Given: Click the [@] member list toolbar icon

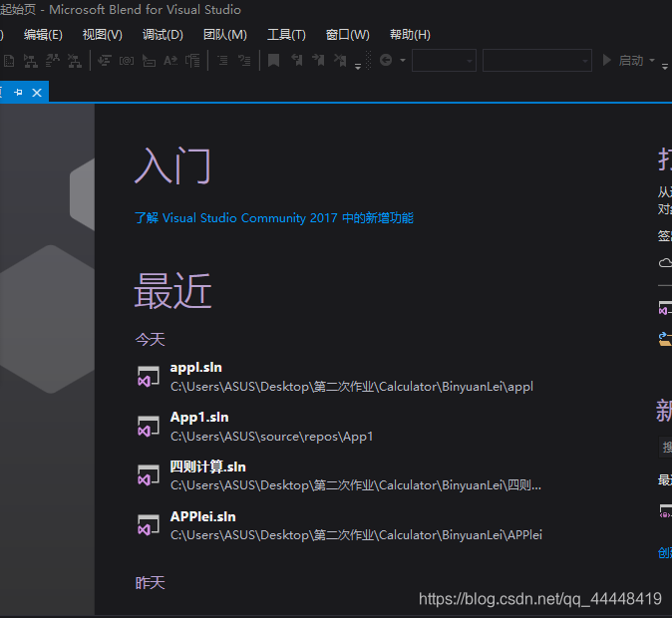Looking at the screenshot, I should click(127, 61).
